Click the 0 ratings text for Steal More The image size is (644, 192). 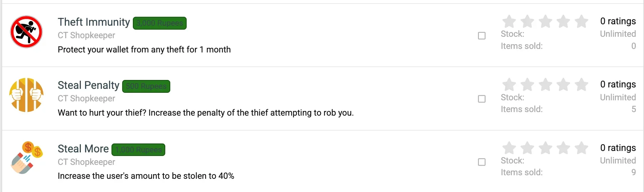618,148
